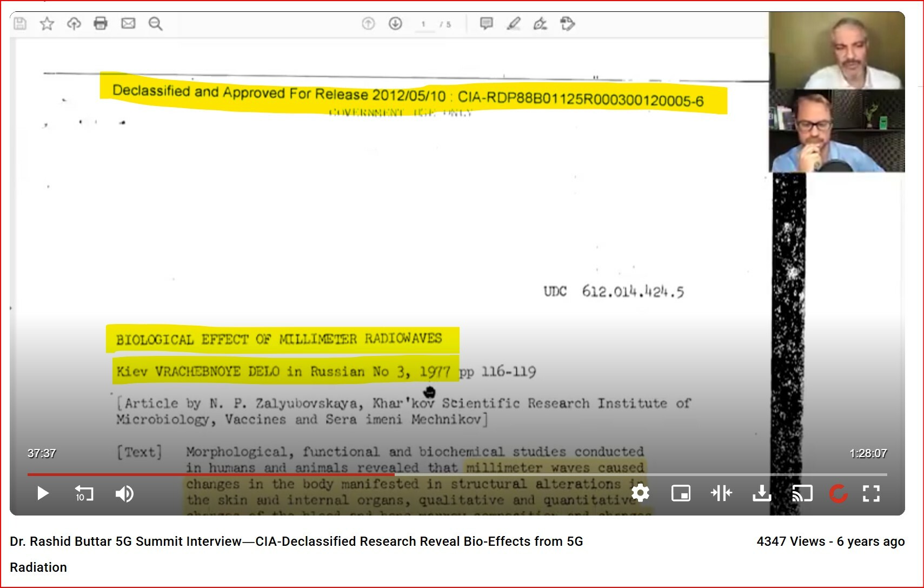This screenshot has width=924, height=588.
Task: Click the PDF print icon
Action: point(101,23)
